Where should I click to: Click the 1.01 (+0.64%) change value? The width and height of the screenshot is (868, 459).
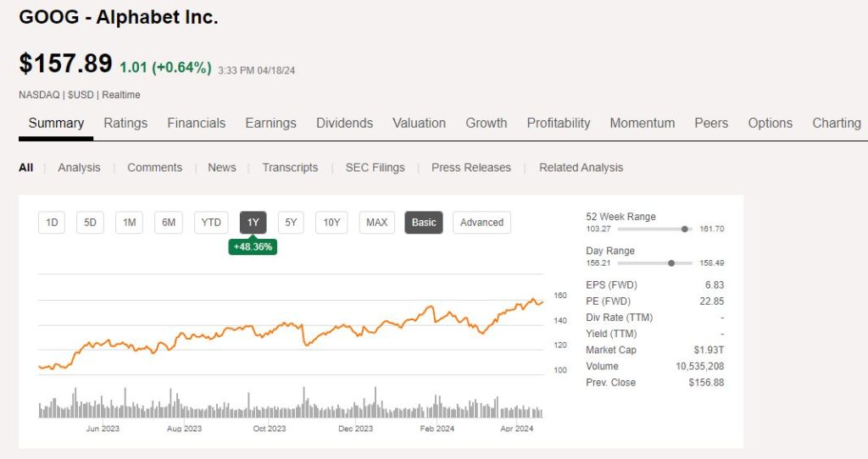pos(165,68)
